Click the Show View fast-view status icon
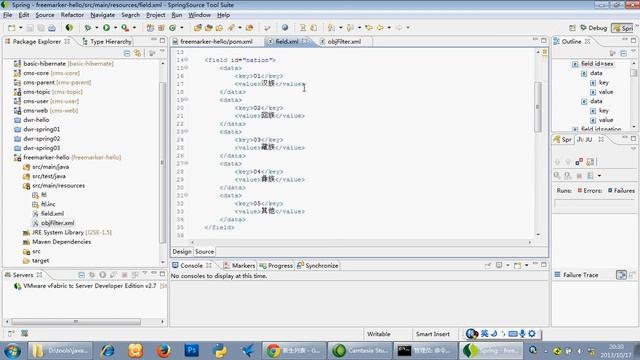 click(x=11, y=333)
